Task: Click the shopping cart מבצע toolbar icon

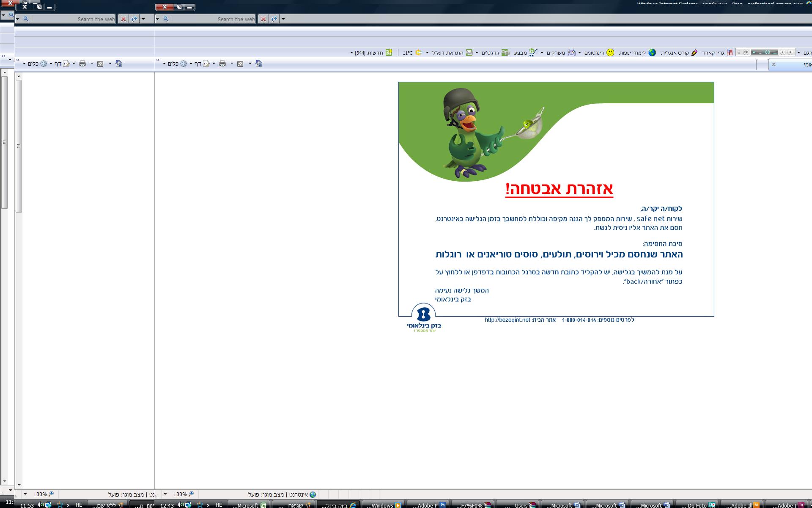Action: coord(533,52)
